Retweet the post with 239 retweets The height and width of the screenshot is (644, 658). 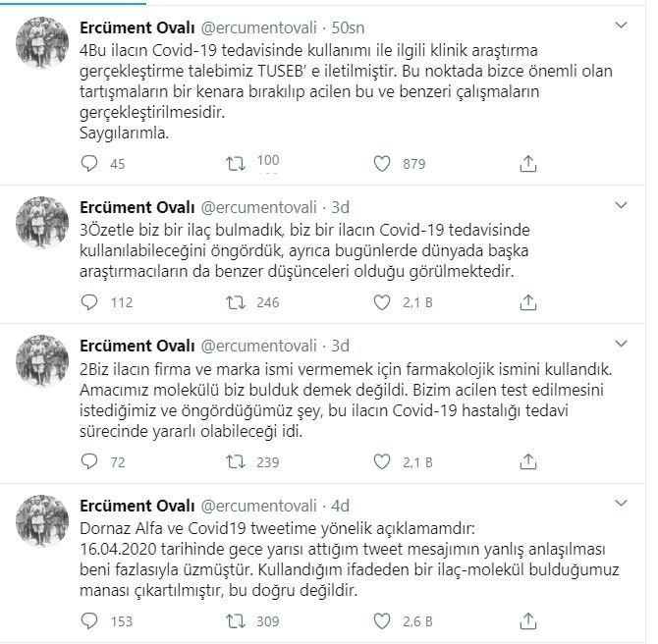point(236,461)
